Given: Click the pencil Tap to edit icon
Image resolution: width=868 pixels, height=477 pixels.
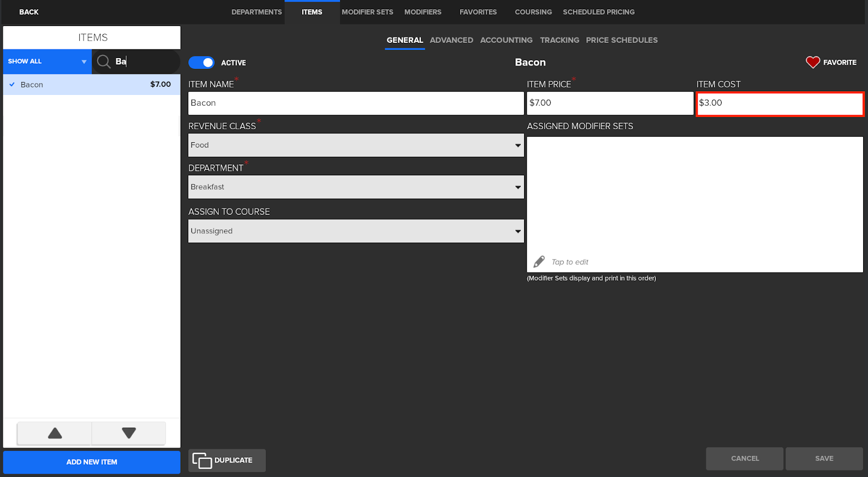Looking at the screenshot, I should tap(539, 262).
